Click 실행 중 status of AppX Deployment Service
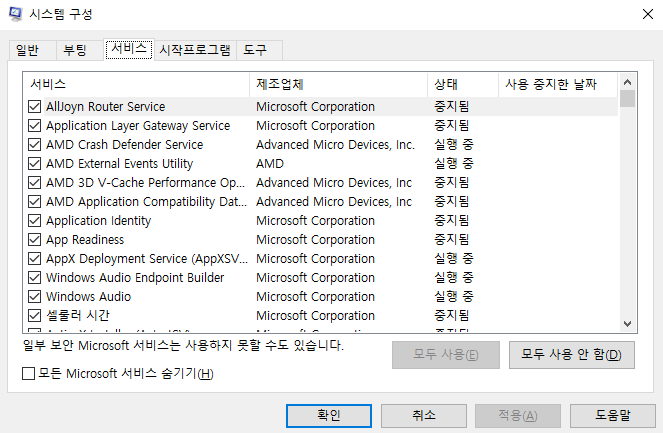The image size is (663, 433). click(454, 258)
